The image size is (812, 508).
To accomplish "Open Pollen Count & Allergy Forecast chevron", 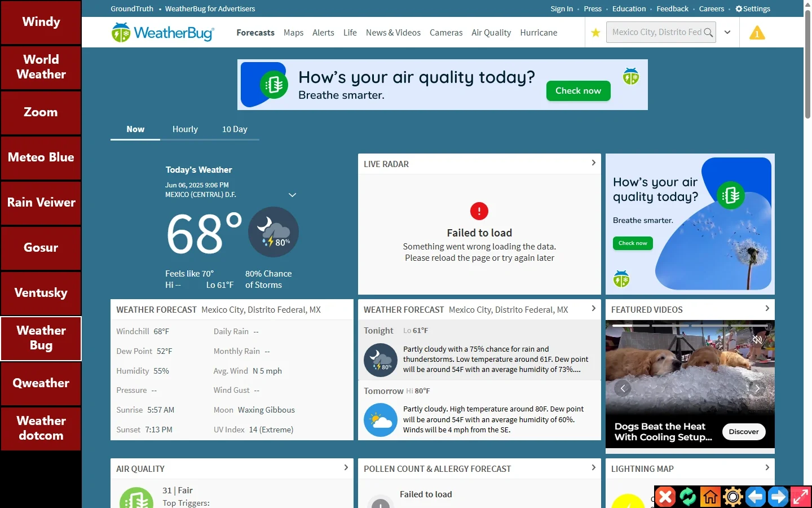I will pyautogui.click(x=593, y=467).
